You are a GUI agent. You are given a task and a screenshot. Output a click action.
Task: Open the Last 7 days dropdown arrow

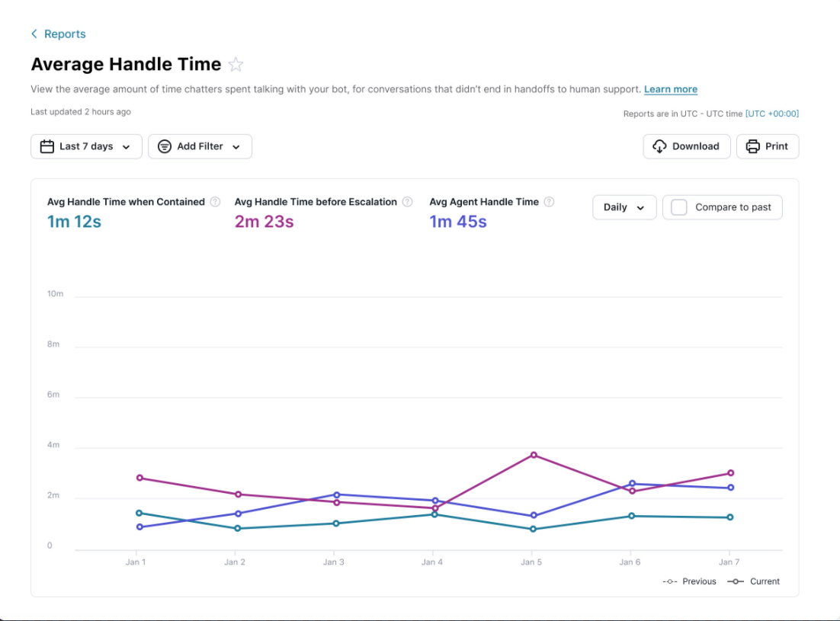pos(127,147)
